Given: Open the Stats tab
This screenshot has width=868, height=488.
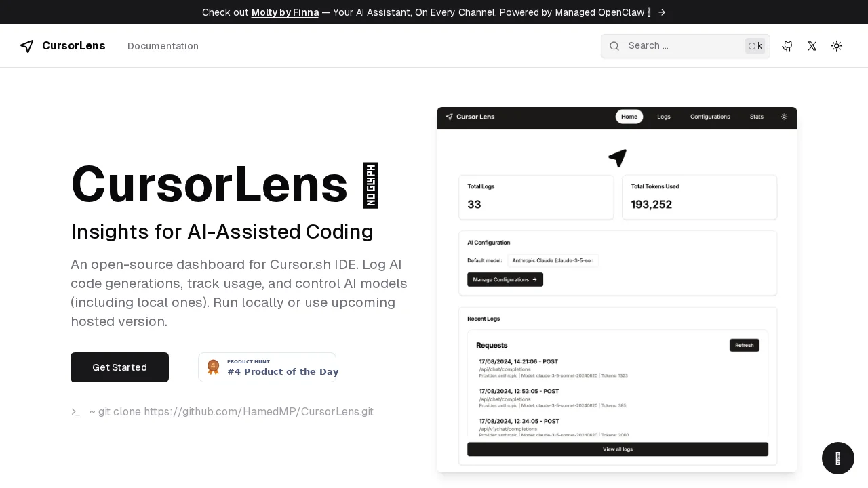Looking at the screenshot, I should coord(756,117).
